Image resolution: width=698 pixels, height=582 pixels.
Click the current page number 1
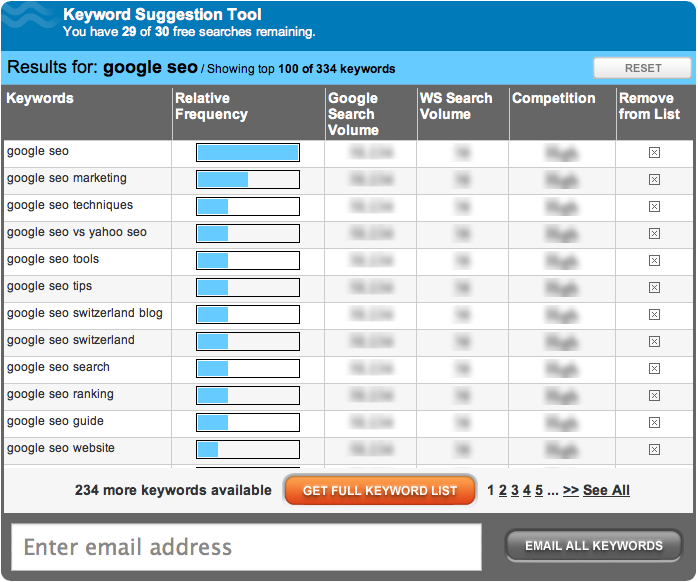[491, 490]
